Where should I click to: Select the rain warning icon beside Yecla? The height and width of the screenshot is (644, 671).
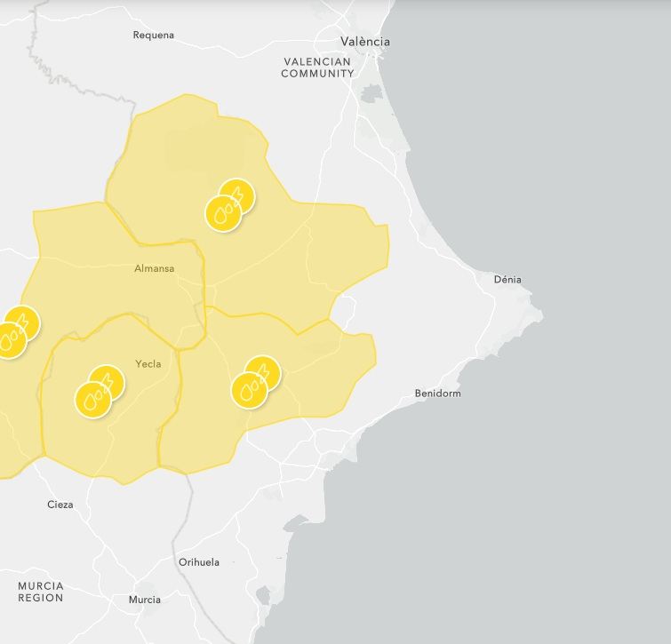coord(92,401)
